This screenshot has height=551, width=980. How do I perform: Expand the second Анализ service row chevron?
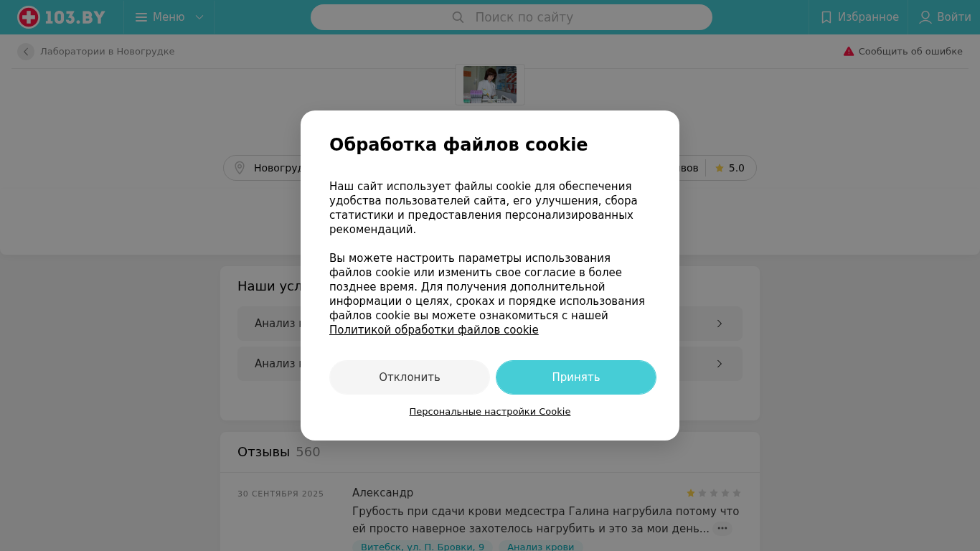[x=720, y=364]
